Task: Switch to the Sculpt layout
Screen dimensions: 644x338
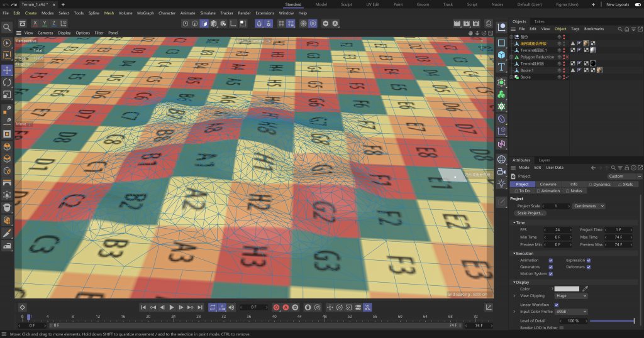Action: click(347, 4)
